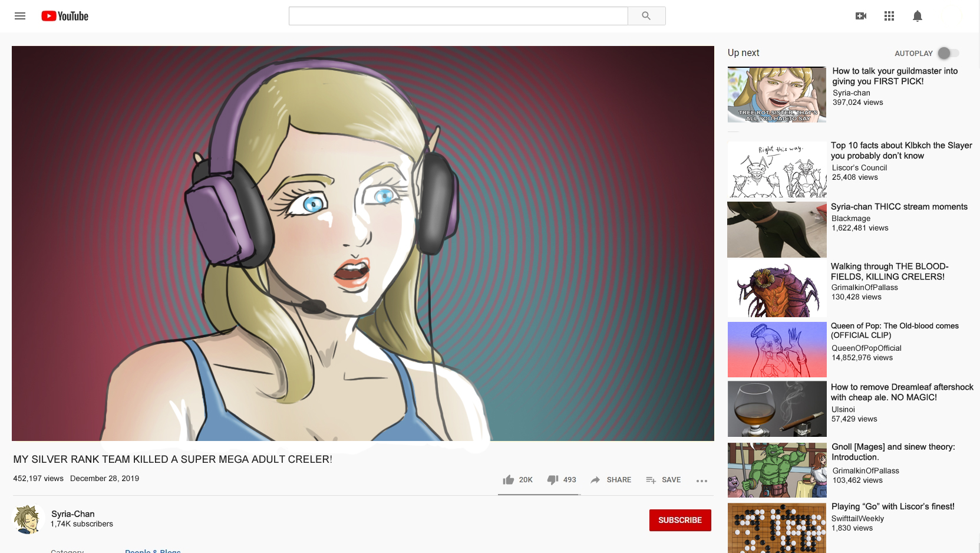Click the main video player
Viewport: 980px width, 553px height.
point(362,243)
